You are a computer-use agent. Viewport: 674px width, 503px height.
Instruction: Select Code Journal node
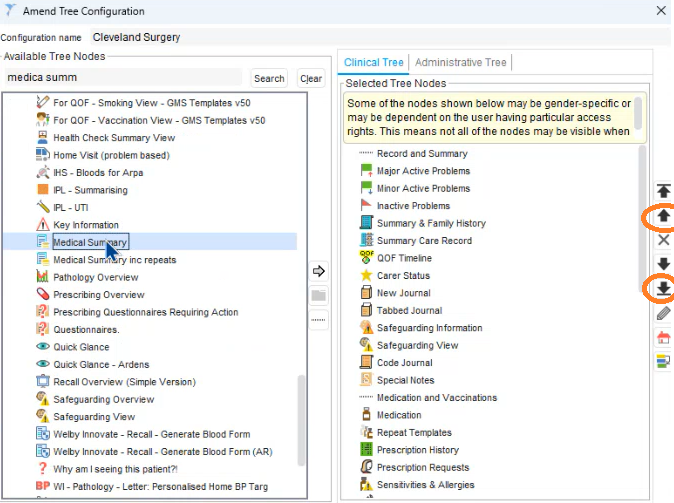pyautogui.click(x=404, y=362)
